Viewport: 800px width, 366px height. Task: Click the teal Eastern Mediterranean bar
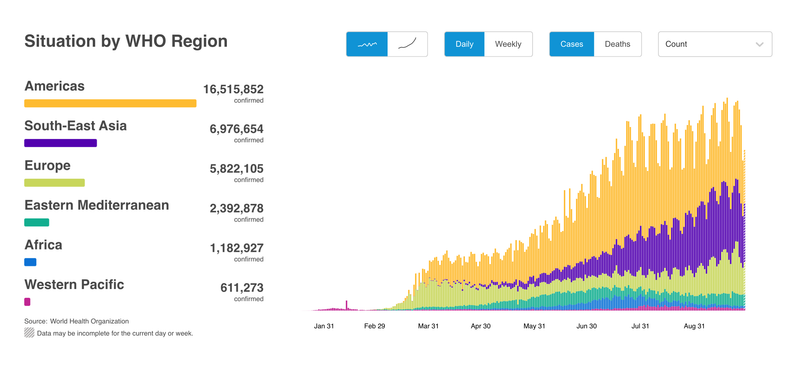coord(37,223)
